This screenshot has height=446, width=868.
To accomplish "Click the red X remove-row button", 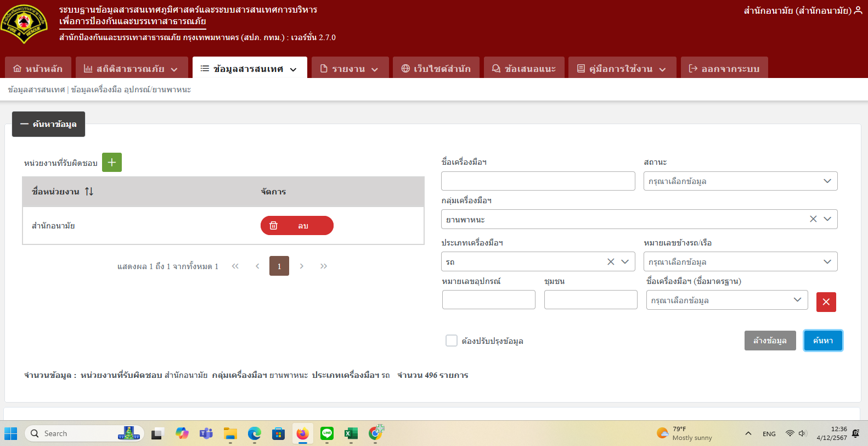I will [826, 302].
